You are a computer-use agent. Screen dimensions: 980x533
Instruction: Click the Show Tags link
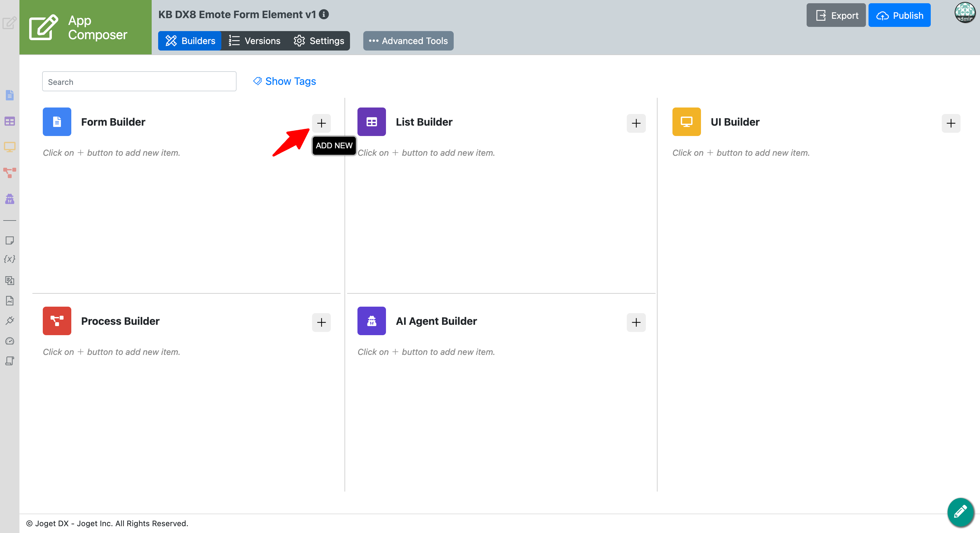tap(285, 81)
